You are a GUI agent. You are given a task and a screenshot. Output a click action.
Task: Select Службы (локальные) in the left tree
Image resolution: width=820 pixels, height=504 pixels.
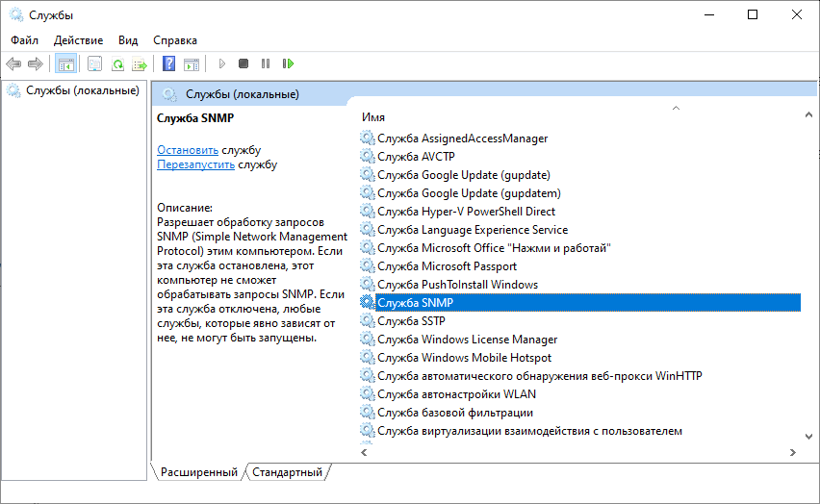click(82, 90)
